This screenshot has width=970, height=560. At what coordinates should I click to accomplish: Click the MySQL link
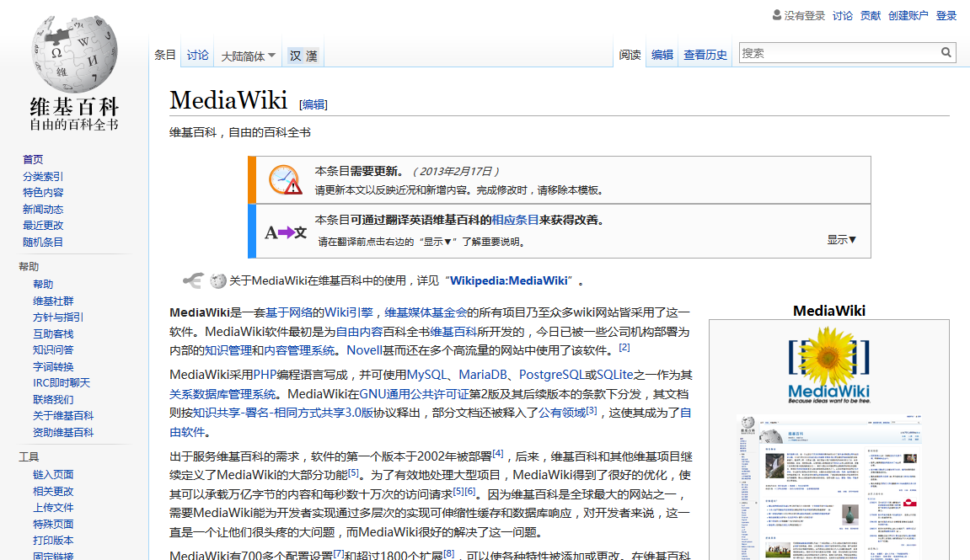pyautogui.click(x=426, y=375)
